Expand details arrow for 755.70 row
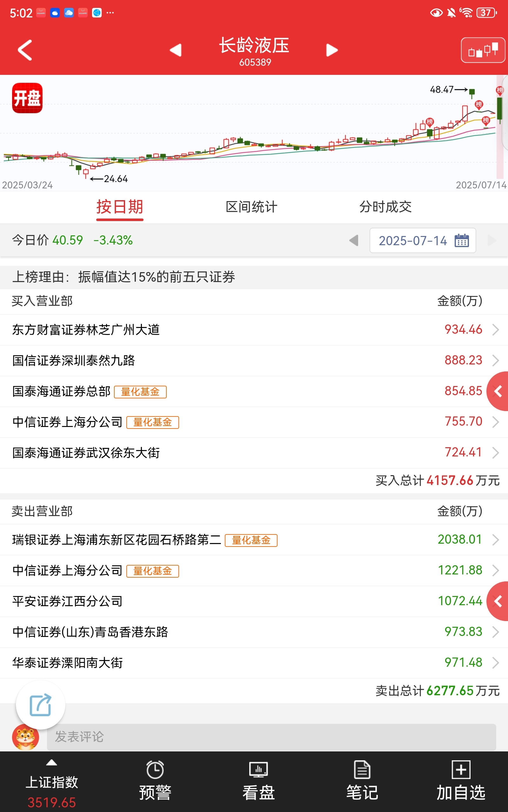The width and height of the screenshot is (508, 812). tap(495, 422)
